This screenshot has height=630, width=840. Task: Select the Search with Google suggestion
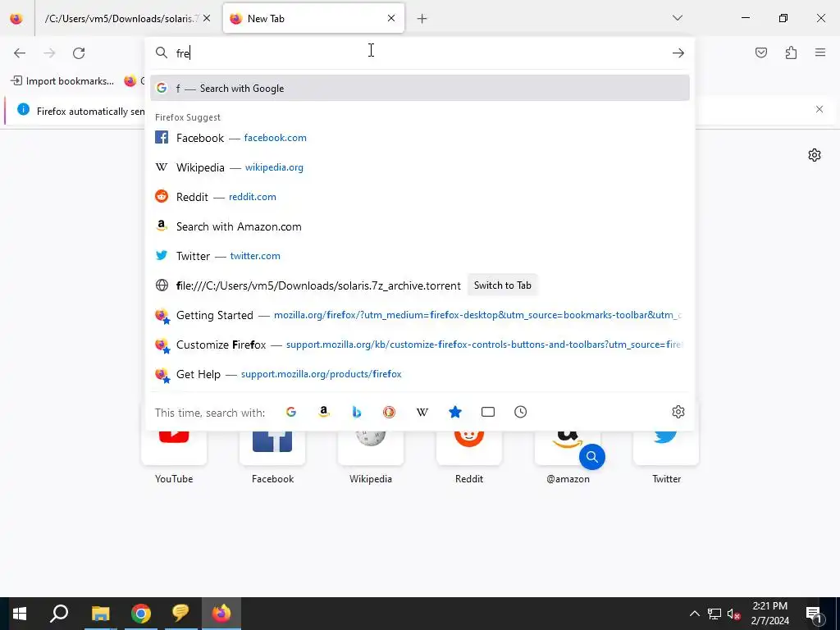coord(420,88)
